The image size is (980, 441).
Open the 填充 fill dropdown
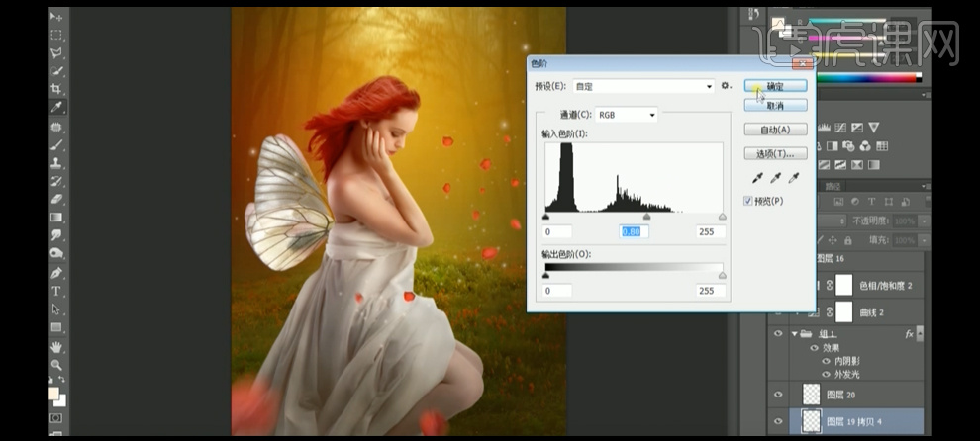(x=923, y=240)
